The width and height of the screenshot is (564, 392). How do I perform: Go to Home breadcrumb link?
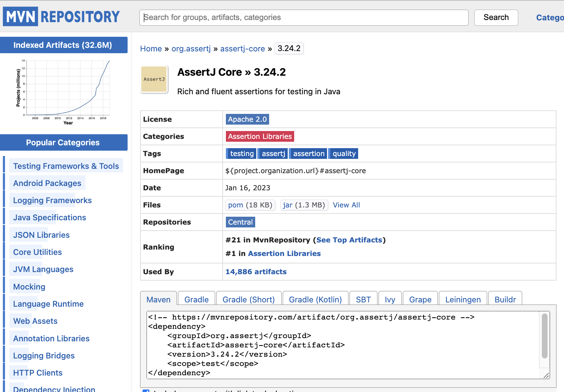(x=151, y=49)
